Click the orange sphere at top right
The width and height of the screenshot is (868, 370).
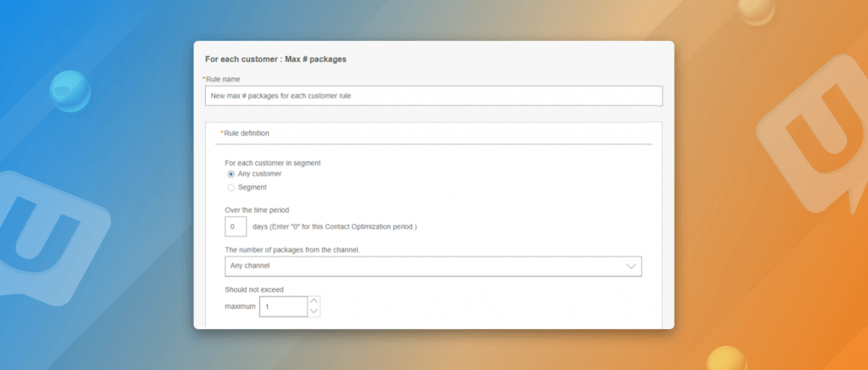coord(755,10)
